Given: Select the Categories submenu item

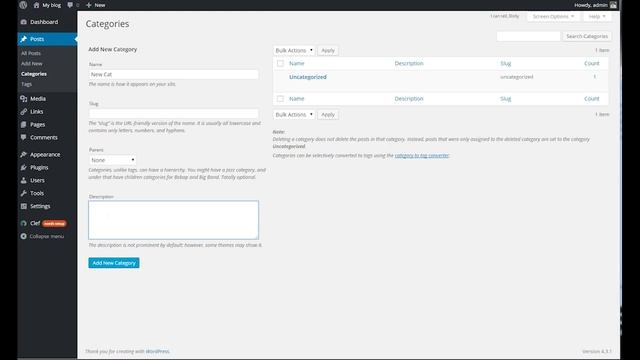Looking at the screenshot, I should (x=34, y=74).
